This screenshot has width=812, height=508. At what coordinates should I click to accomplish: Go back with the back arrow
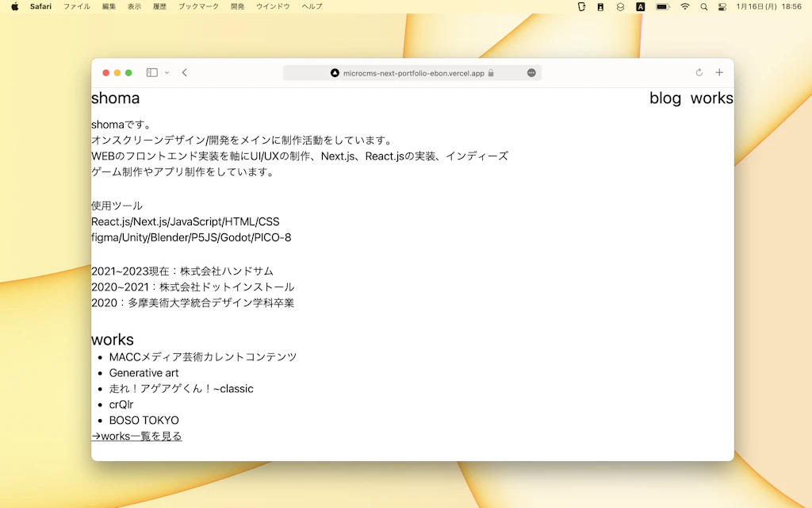click(x=185, y=73)
